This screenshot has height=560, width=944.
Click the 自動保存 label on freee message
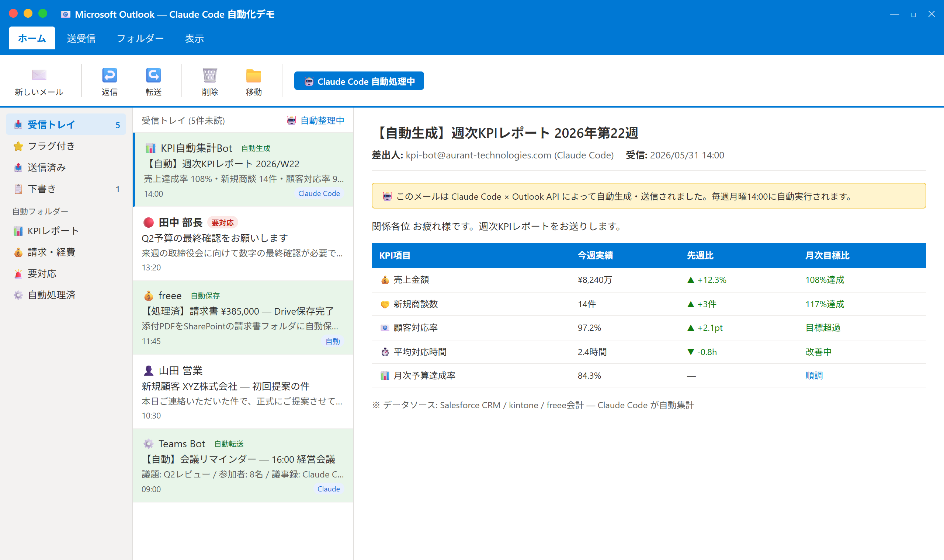click(205, 296)
